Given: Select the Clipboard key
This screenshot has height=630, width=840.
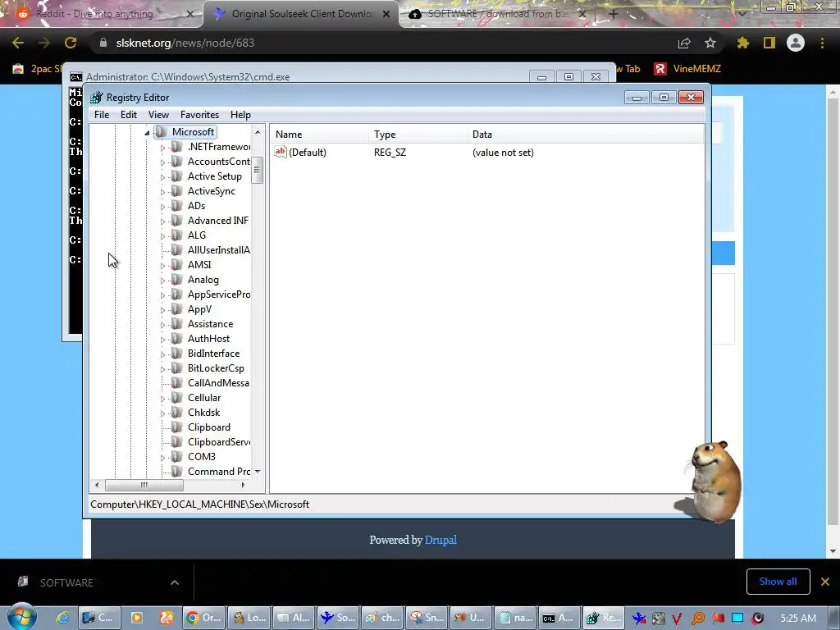Looking at the screenshot, I should pos(209,427).
